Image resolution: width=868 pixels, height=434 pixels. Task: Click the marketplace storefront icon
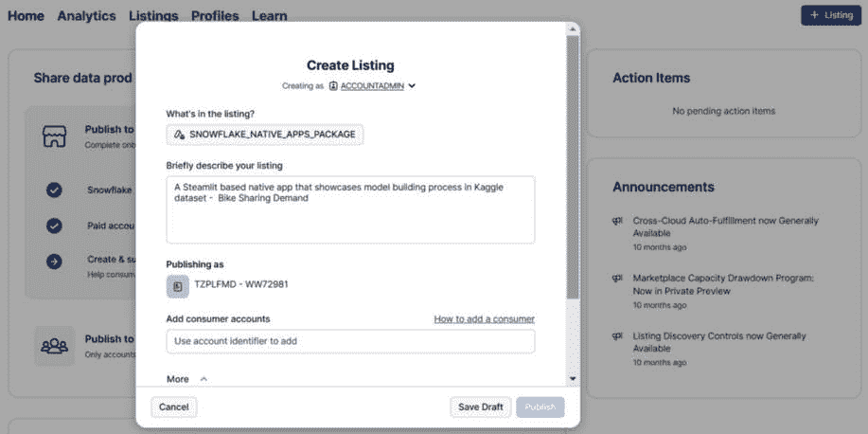click(x=54, y=136)
